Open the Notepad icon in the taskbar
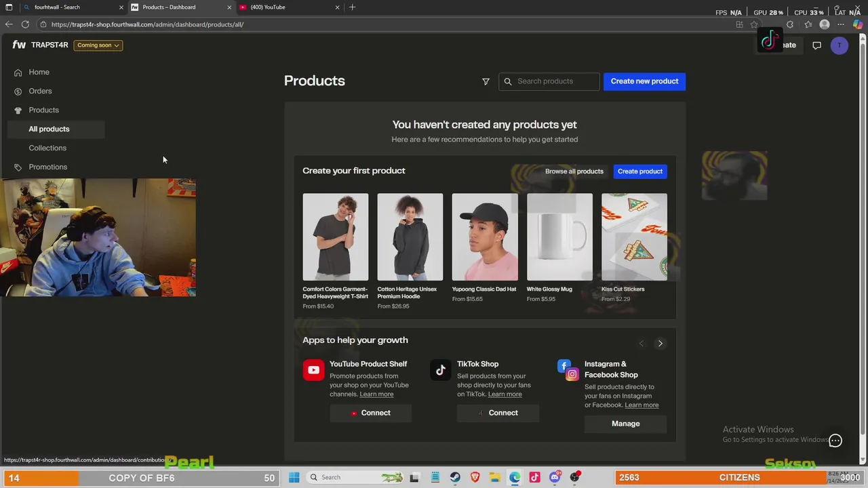Viewport: 868px width, 488px height. [435, 477]
